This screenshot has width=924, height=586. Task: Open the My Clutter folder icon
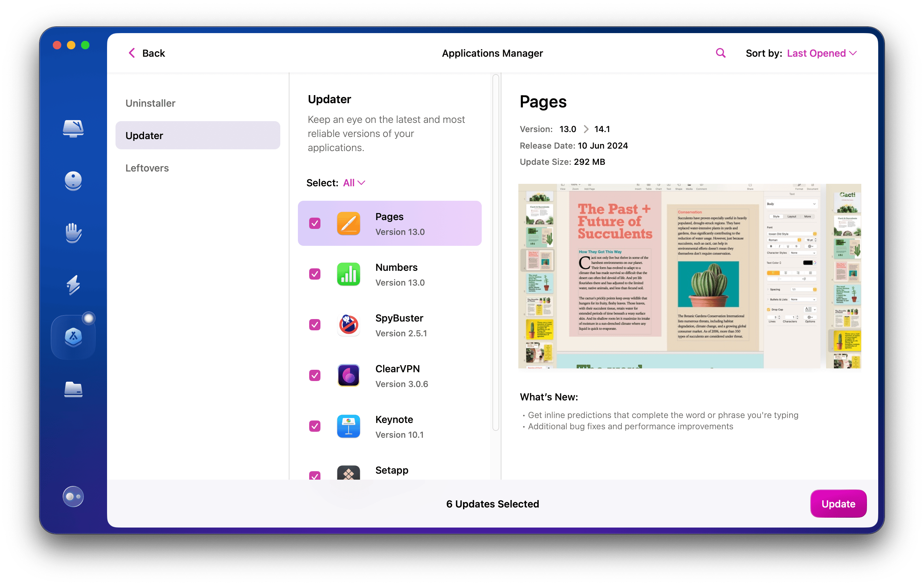pos(73,389)
